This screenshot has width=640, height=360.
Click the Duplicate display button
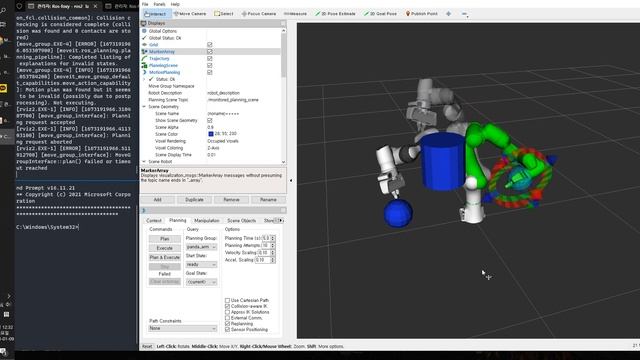[x=194, y=200]
